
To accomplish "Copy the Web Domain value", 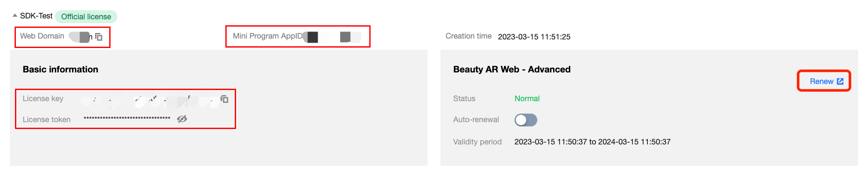I will pyautogui.click(x=99, y=37).
